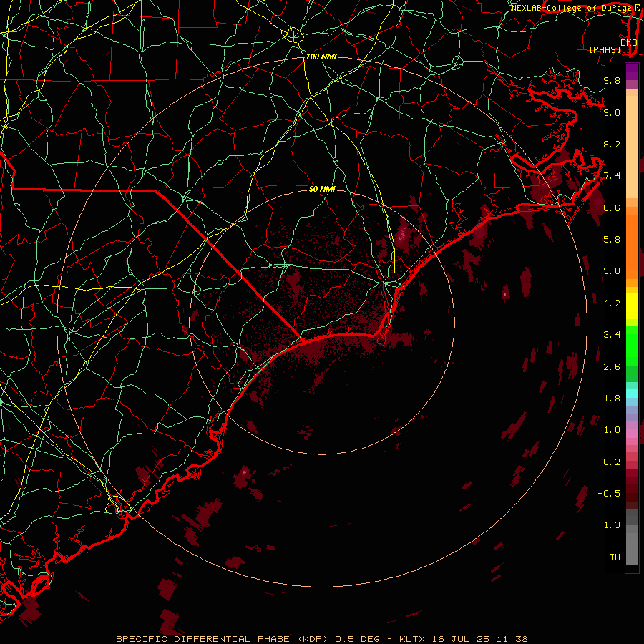The width and height of the screenshot is (644, 644).
Task: Click the "KLTX" station ID in the caption
Action: point(411,639)
